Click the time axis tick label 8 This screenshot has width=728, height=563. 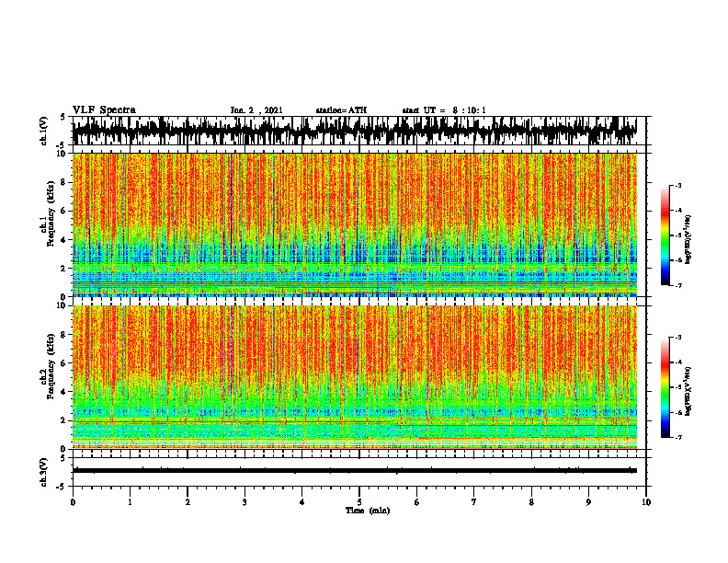[531, 502]
